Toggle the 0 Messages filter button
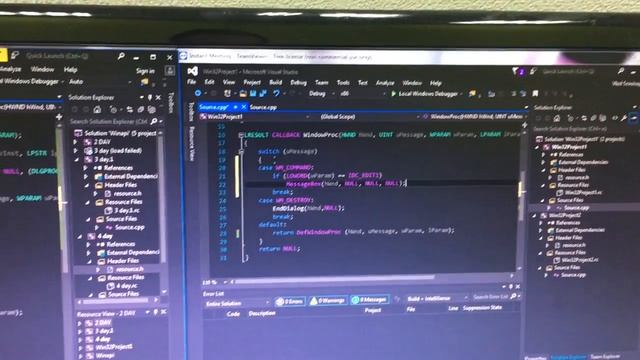 pos(369,300)
